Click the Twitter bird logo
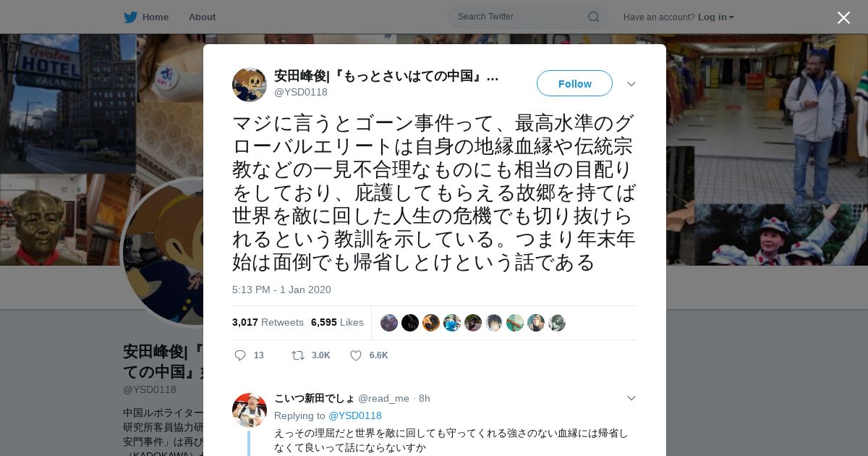The height and width of the screenshot is (456, 868). [130, 17]
